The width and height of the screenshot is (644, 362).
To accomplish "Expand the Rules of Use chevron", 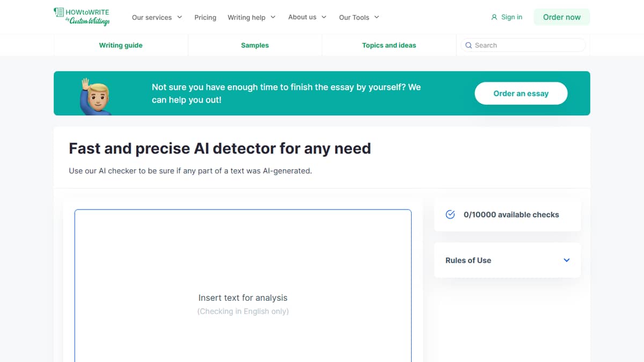I will [567, 260].
